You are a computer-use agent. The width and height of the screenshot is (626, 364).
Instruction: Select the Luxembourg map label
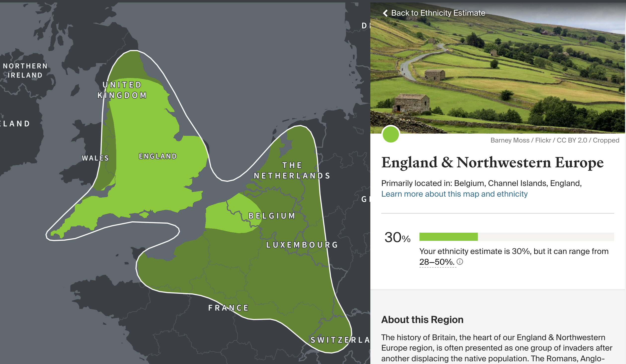(x=302, y=245)
